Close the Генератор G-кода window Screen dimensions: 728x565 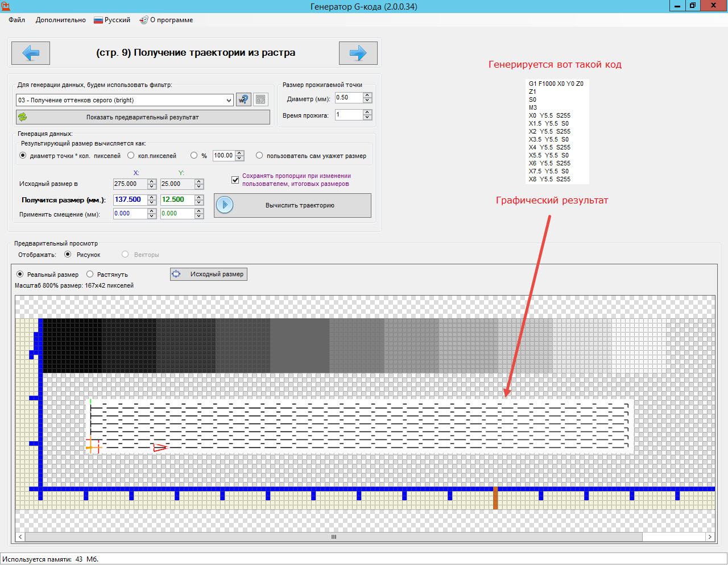(714, 6)
